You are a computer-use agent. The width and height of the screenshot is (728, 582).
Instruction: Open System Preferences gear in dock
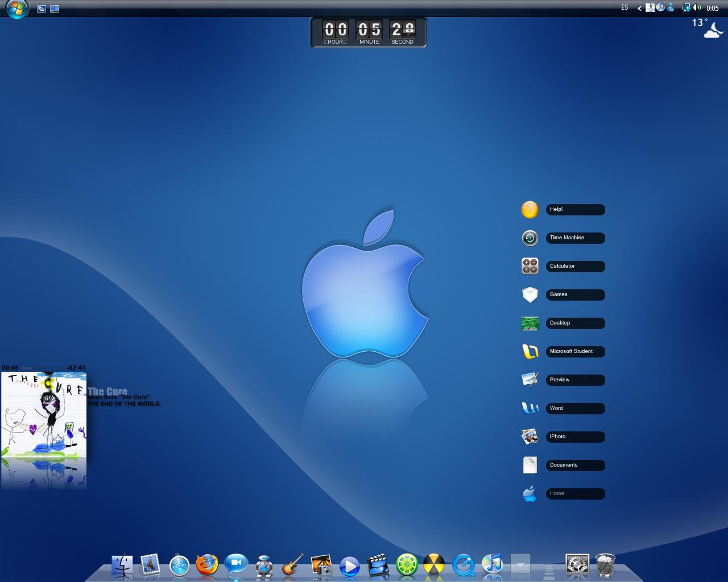[x=577, y=565]
